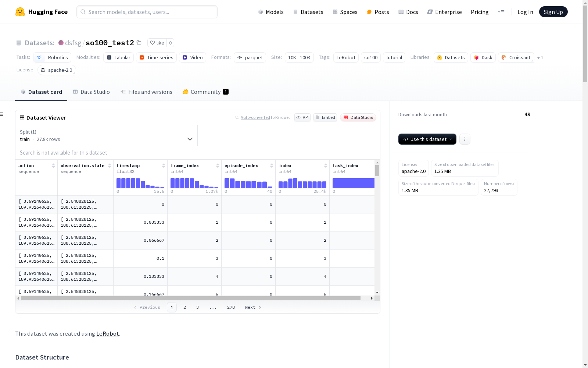Click the Datasets library tag
588x368 pixels.
point(451,58)
